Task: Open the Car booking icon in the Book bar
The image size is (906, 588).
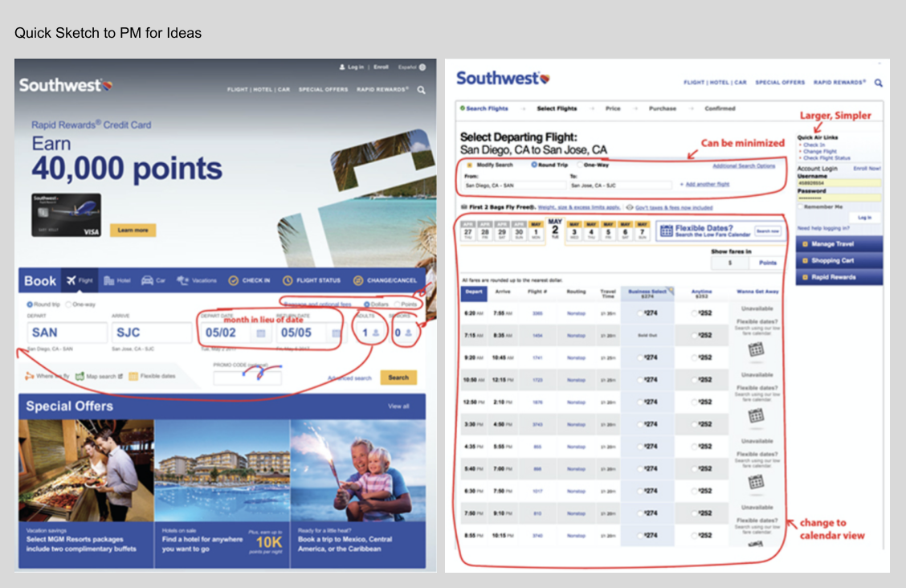Action: click(147, 280)
